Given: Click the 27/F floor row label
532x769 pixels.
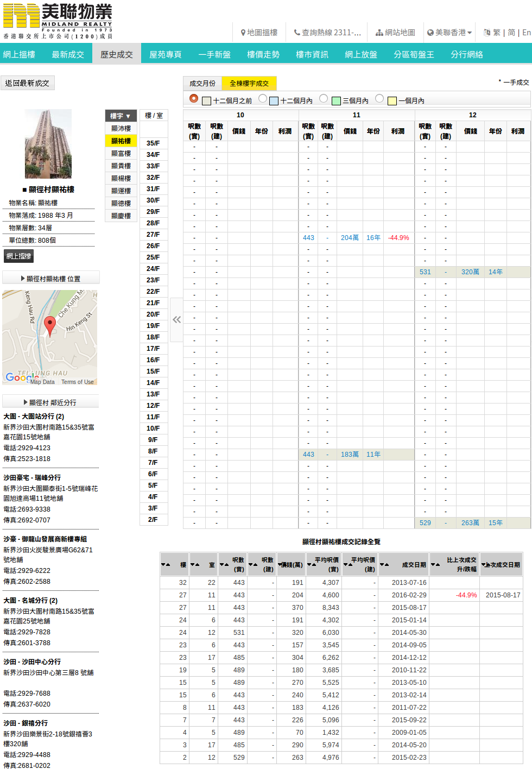Looking at the screenshot, I should (153, 234).
